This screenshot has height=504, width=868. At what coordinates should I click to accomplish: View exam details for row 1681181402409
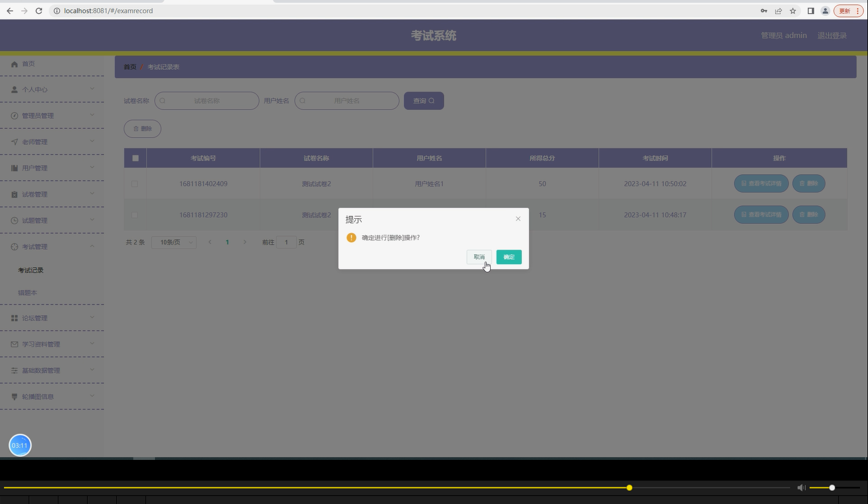click(x=762, y=183)
